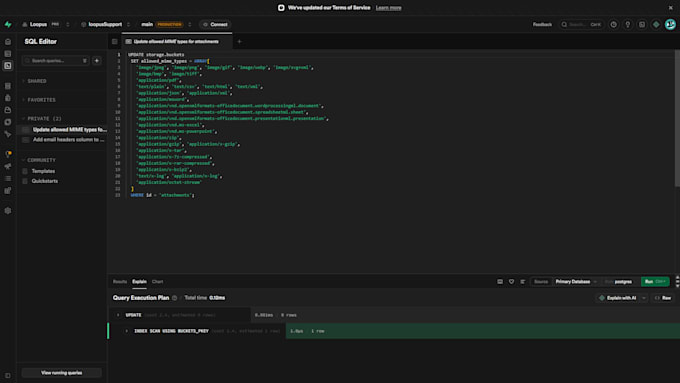The image size is (680, 383).
Task: Favorite the query with heart icon
Action: click(511, 282)
